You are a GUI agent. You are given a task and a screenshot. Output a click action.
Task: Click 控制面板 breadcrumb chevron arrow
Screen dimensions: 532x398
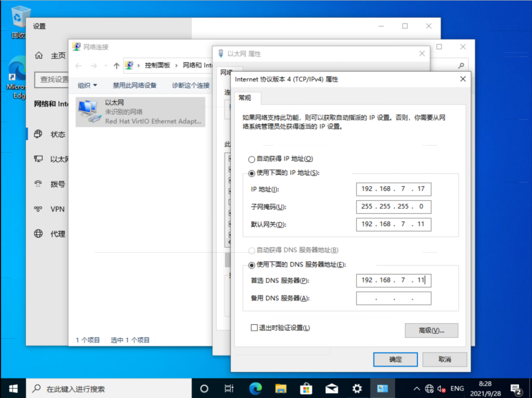(176, 66)
